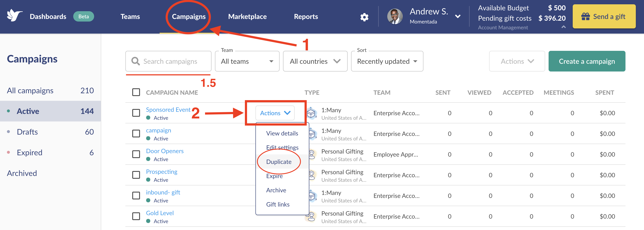Viewport: 644px width, 230px height.
Task: Open the Reports nav tab
Action: [306, 17]
